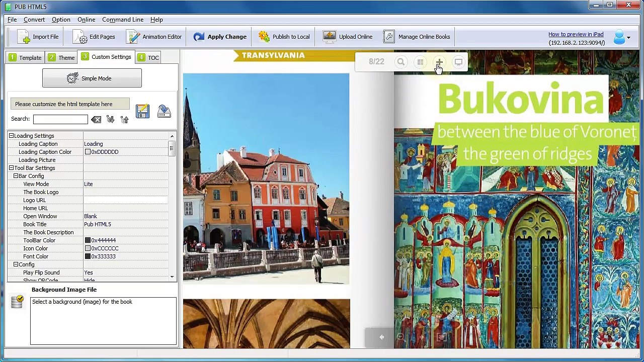644x362 pixels.
Task: Open the Convert menu
Action: point(34,20)
